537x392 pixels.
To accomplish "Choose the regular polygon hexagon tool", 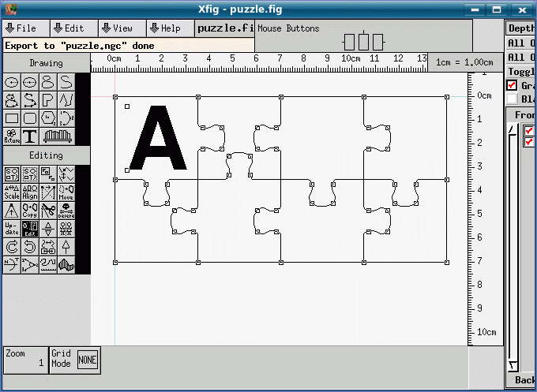I will click(x=48, y=118).
